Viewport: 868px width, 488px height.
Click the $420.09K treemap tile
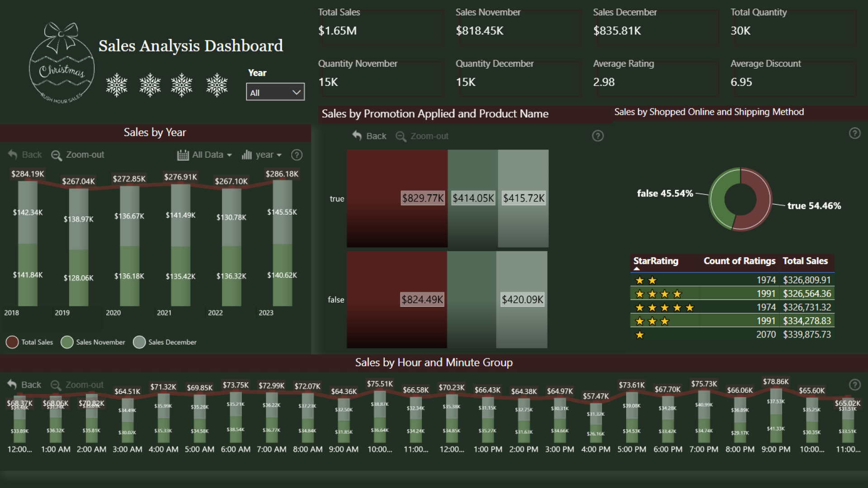tap(522, 299)
